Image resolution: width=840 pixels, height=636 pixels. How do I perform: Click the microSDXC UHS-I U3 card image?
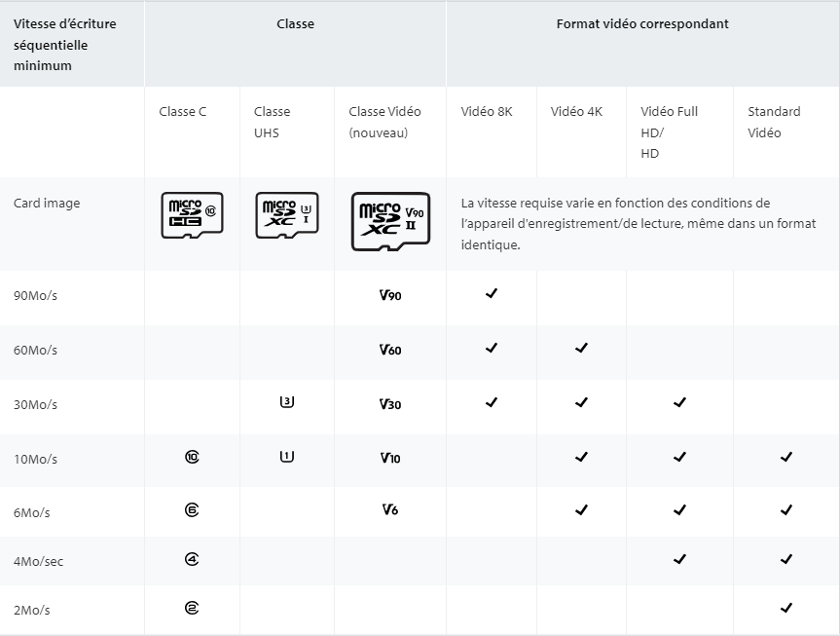pos(287,215)
